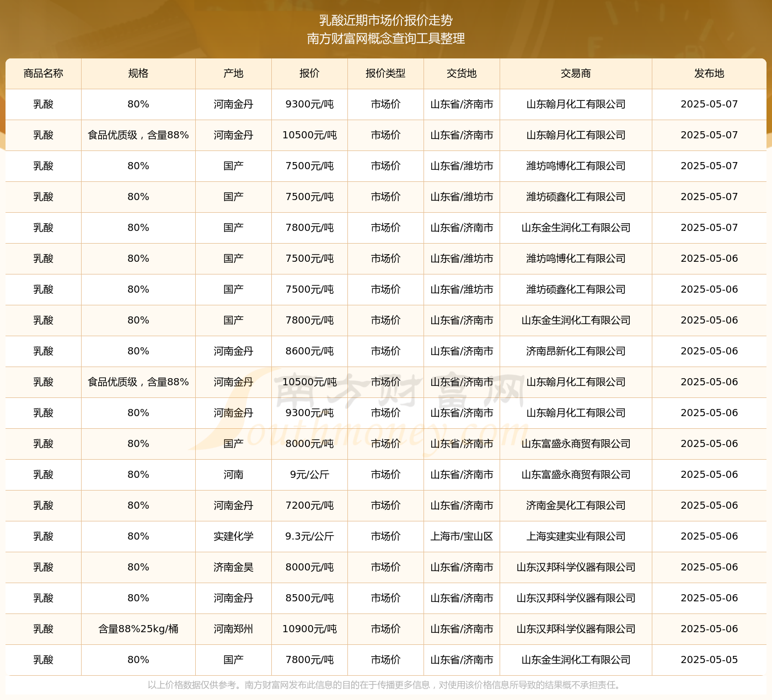This screenshot has height=700, width=772.
Task: Click 食品优质级，含量88% in the 2025-05-07 row
Action: click(x=138, y=135)
